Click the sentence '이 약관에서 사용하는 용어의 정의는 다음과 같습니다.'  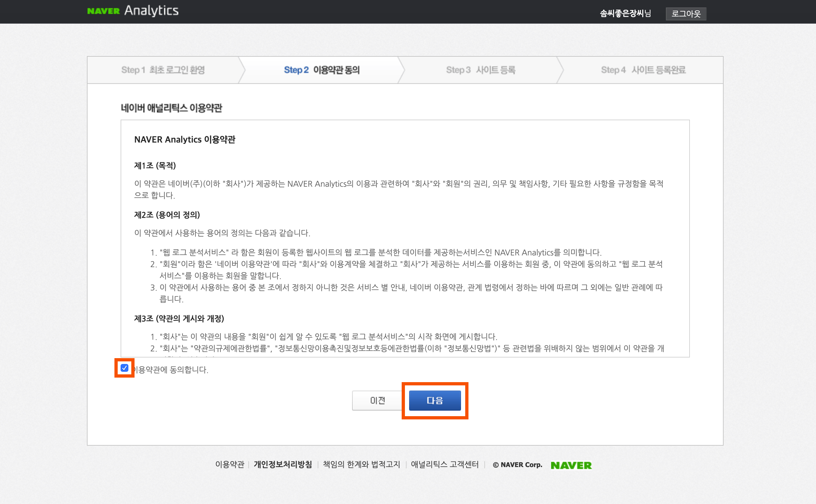(222, 233)
